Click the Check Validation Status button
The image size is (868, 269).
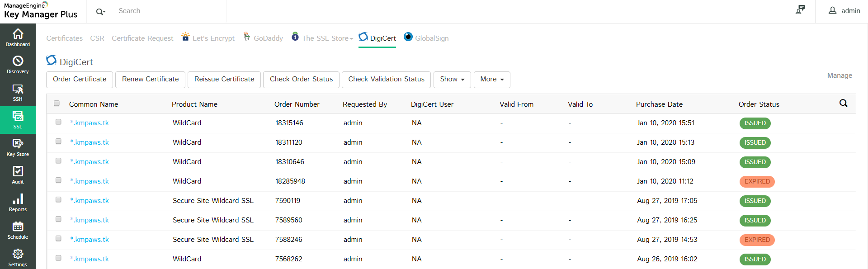pos(386,80)
